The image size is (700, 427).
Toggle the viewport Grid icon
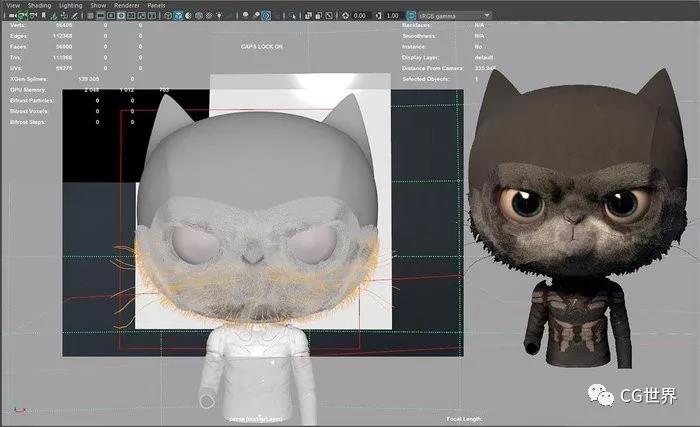(90, 16)
